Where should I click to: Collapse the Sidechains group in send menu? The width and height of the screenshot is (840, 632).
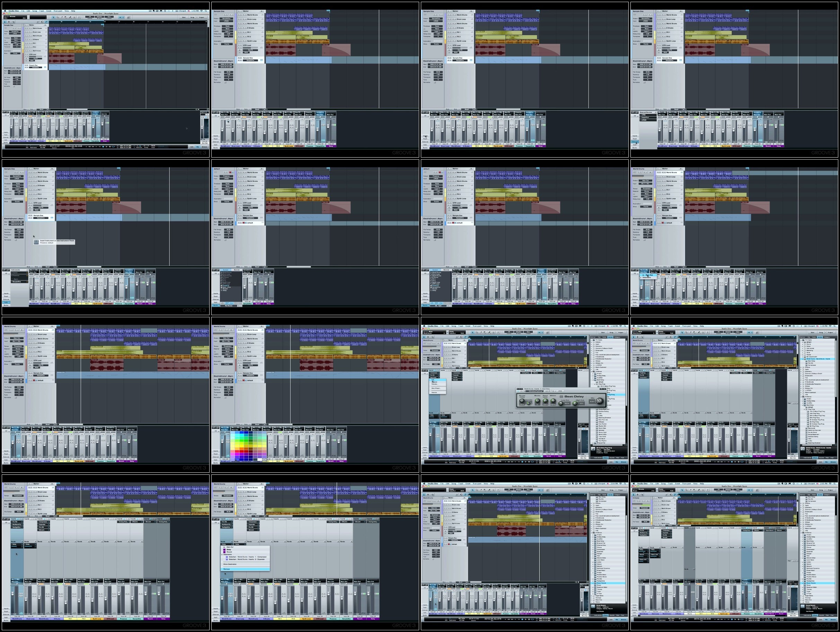coord(222,554)
